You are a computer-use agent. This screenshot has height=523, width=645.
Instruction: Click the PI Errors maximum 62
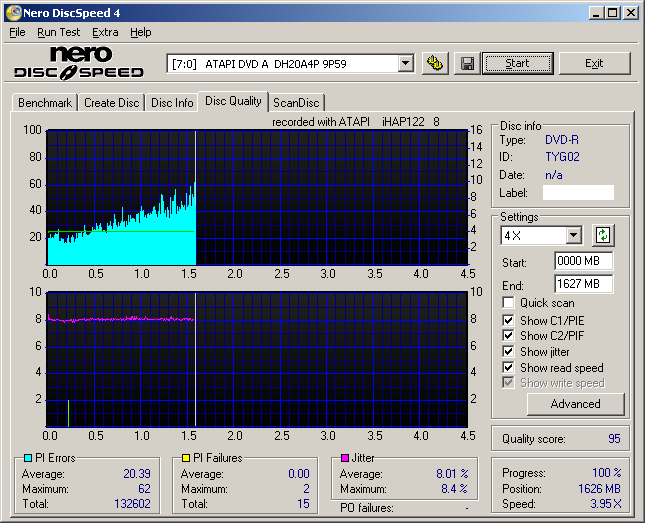click(x=144, y=489)
